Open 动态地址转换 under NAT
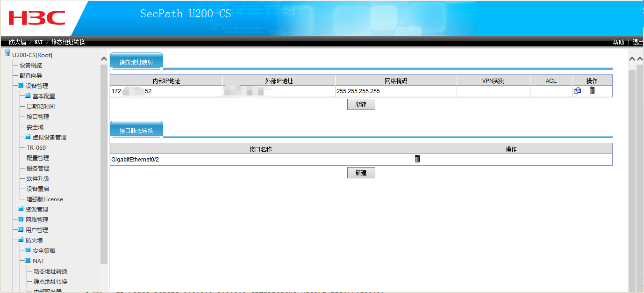 tap(50, 271)
